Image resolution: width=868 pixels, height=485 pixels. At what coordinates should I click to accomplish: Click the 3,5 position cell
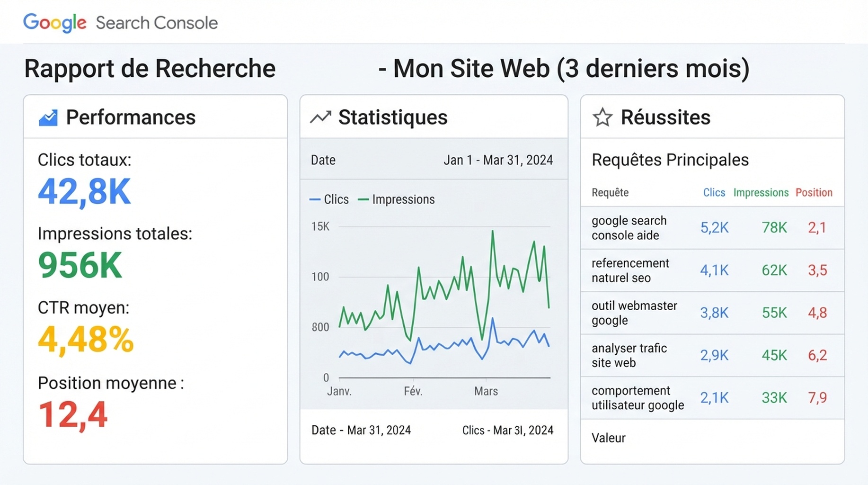click(x=817, y=270)
